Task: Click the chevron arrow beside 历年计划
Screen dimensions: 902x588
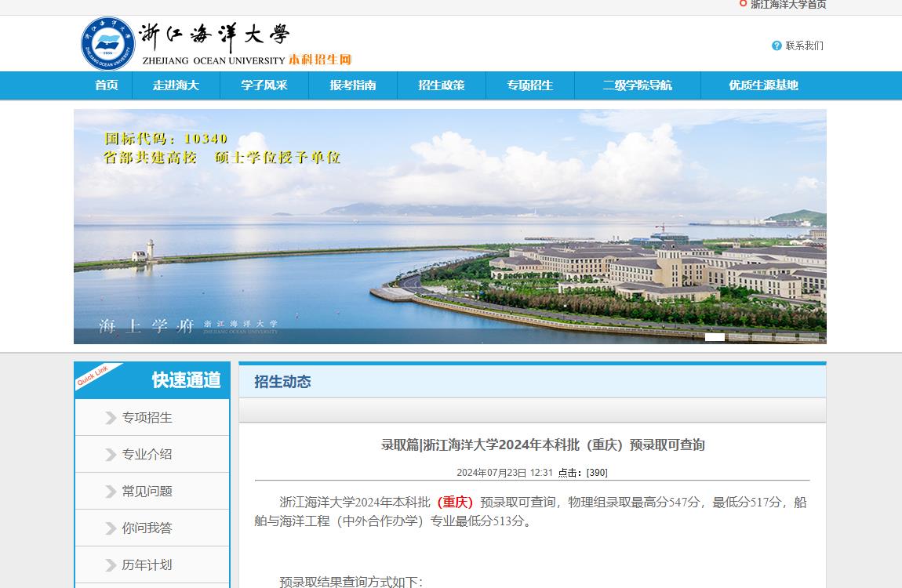Action: click(111, 565)
